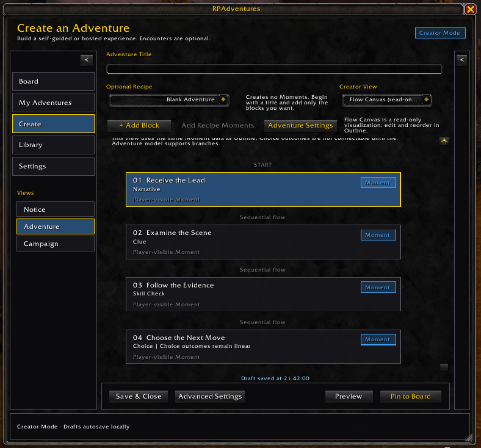Click the 'Draft saved at 21:42:00' text
This screenshot has height=448, width=481.
pos(275,378)
